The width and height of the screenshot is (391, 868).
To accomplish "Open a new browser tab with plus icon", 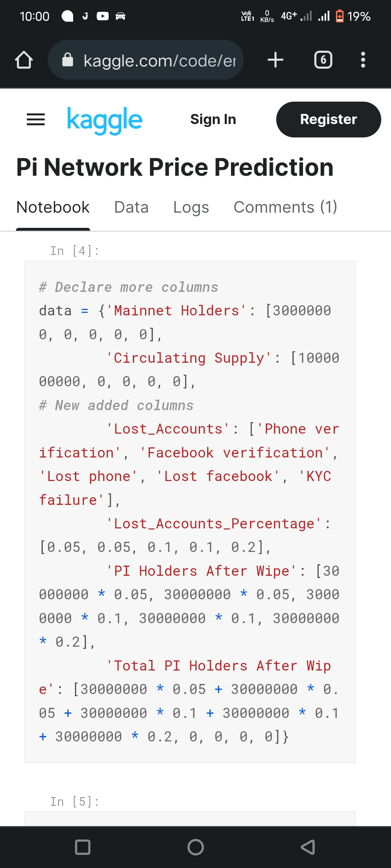I will coord(276,60).
